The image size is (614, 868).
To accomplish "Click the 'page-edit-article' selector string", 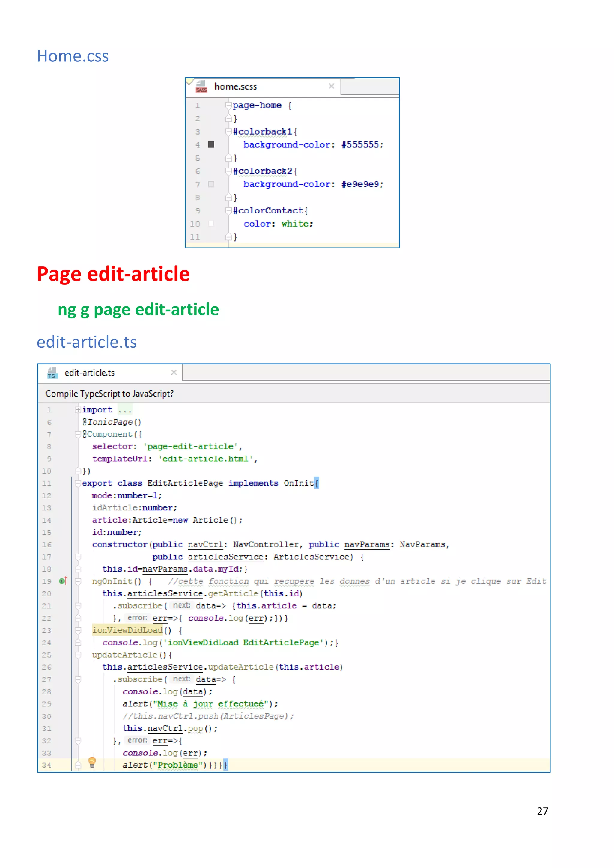I will pyautogui.click(x=191, y=447).
